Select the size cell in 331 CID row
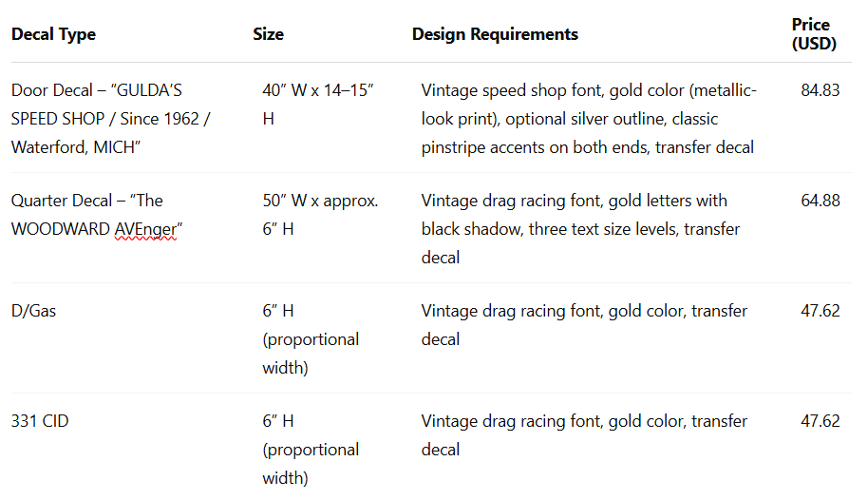The height and width of the screenshot is (500, 868). (x=311, y=450)
